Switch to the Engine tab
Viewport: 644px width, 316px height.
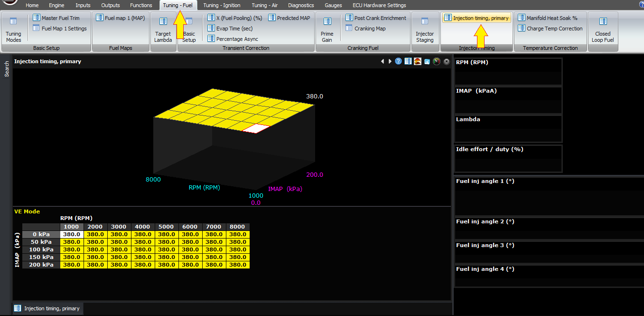click(x=57, y=5)
